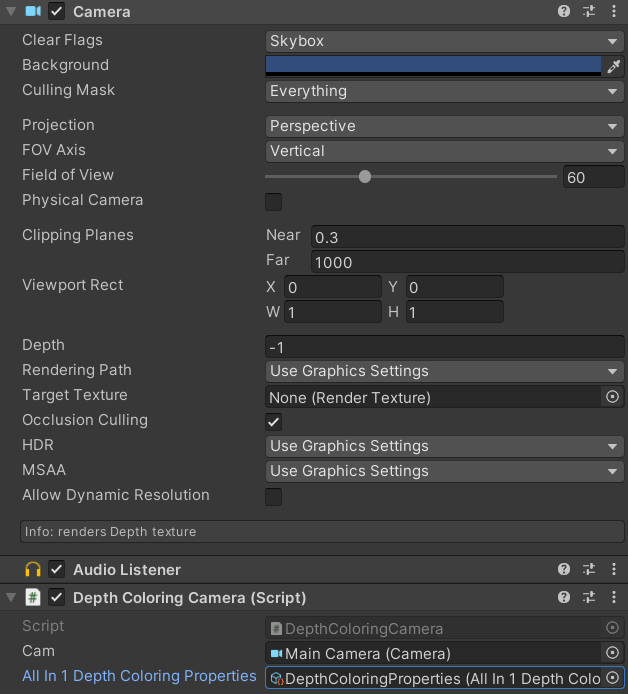The height and width of the screenshot is (694, 628).
Task: Open MSAA Use Graphics Settings dropdown
Action: pos(444,471)
